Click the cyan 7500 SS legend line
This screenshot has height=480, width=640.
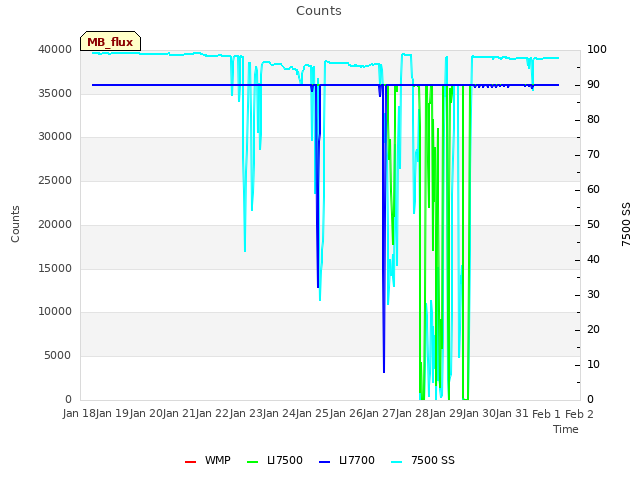click(396, 462)
